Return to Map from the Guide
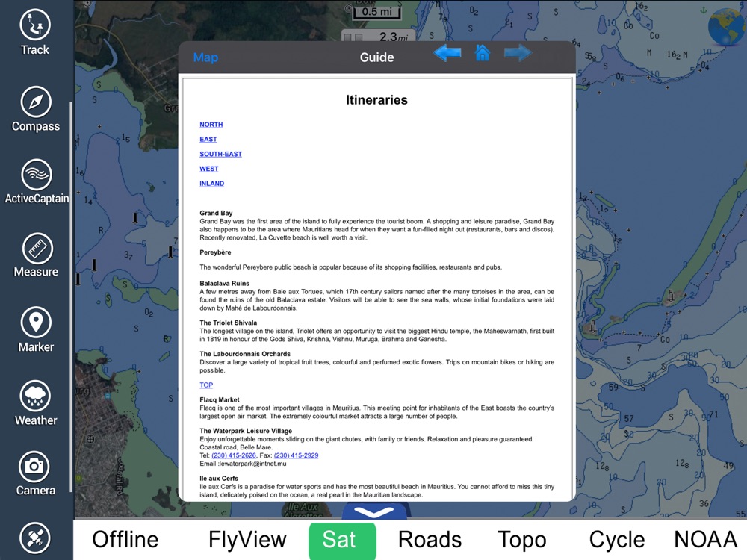The height and width of the screenshot is (560, 747). (205, 57)
